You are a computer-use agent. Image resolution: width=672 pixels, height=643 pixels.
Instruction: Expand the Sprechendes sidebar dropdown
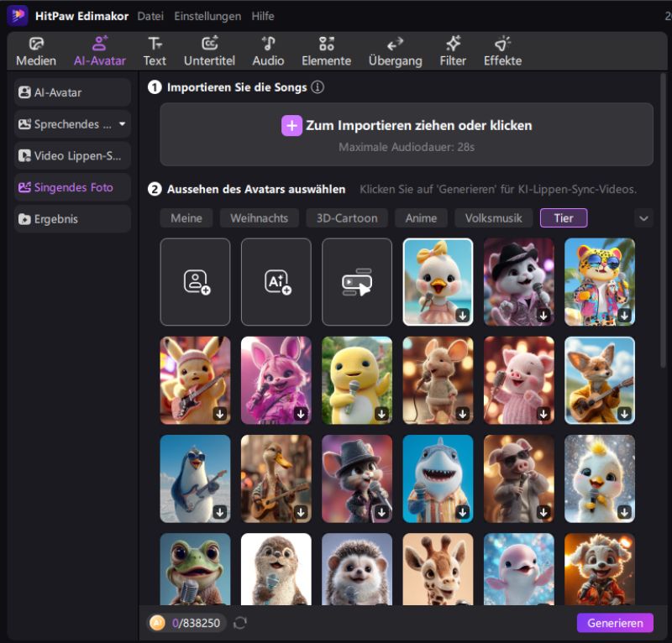(123, 124)
